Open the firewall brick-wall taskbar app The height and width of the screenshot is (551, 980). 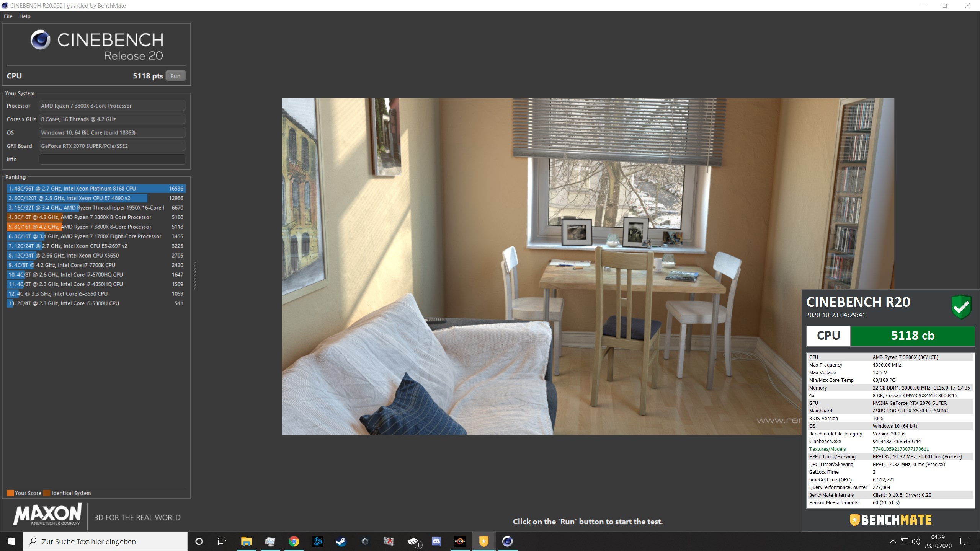pos(389,541)
